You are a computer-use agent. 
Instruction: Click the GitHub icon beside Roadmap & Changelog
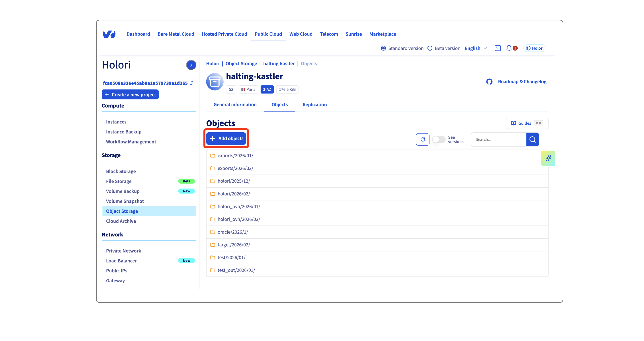489,81
